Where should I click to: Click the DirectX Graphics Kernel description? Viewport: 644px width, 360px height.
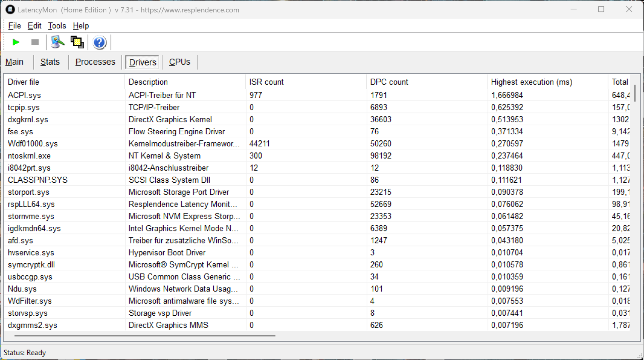tap(170, 120)
